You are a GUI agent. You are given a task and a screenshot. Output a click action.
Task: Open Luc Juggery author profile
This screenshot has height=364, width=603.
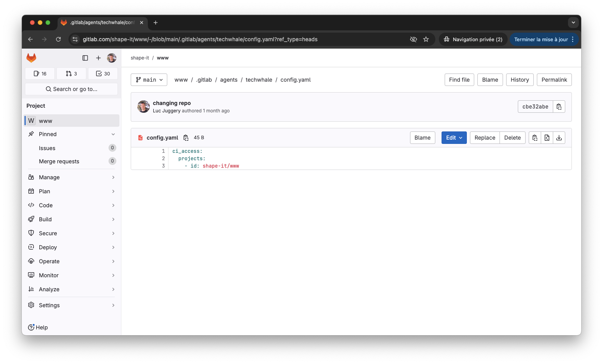[167, 111]
